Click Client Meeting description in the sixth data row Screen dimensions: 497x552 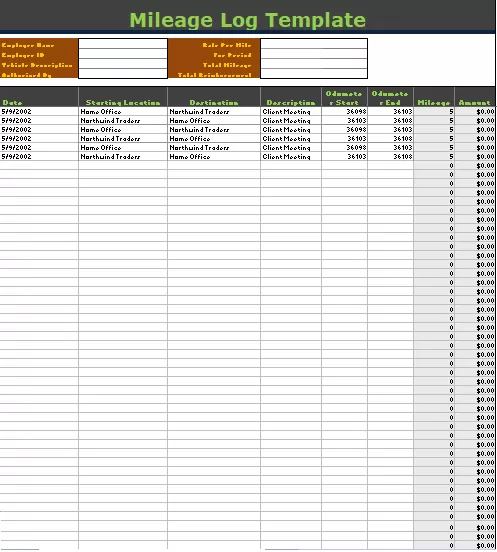coord(287,157)
